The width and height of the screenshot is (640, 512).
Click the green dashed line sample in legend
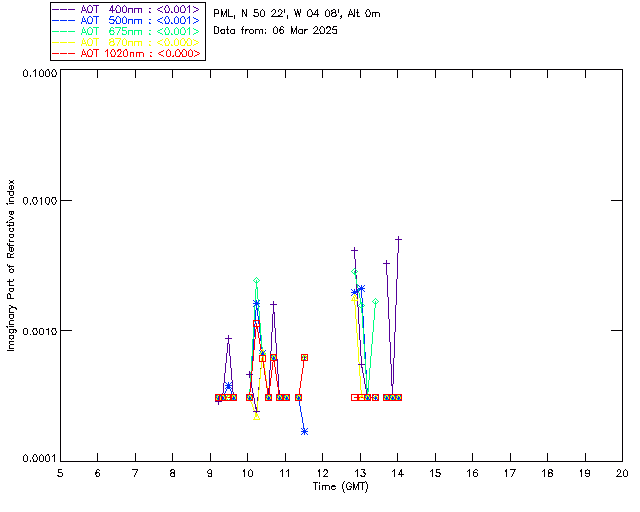tap(64, 32)
